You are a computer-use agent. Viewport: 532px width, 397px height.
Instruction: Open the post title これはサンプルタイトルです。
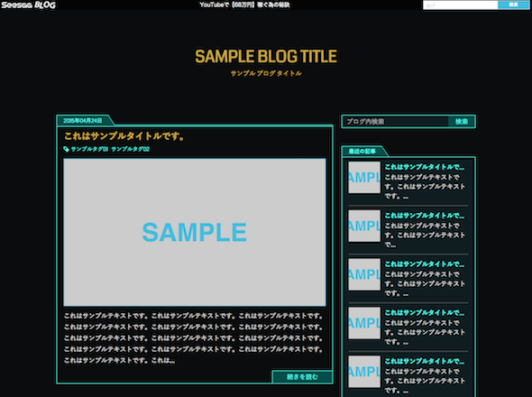[124, 136]
